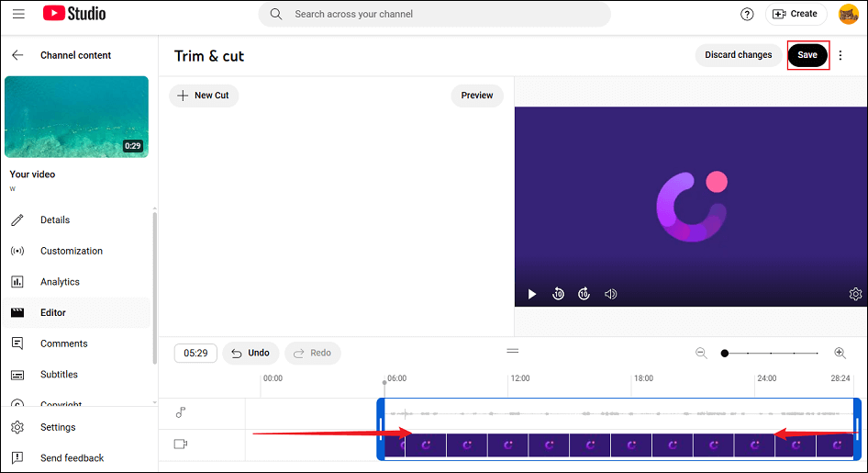Focus the Search across your channel box
Viewport: 868px width, 473px height.
[435, 14]
